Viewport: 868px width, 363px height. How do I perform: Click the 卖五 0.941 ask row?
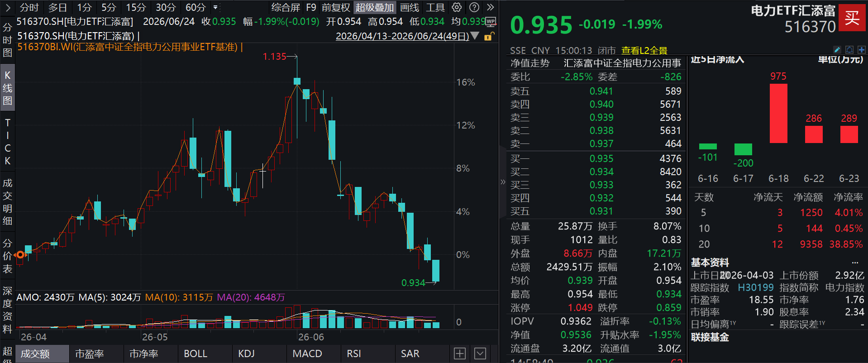[596, 91]
